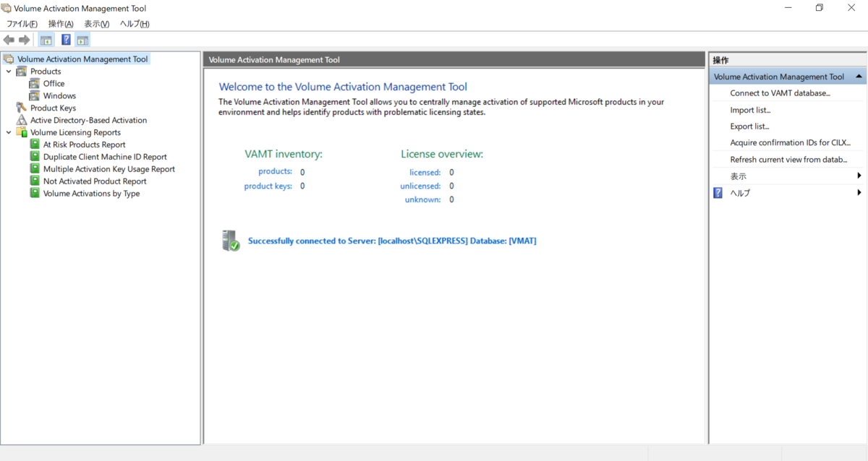Click the unknown: overview link
The height and width of the screenshot is (461, 868).
coord(422,199)
